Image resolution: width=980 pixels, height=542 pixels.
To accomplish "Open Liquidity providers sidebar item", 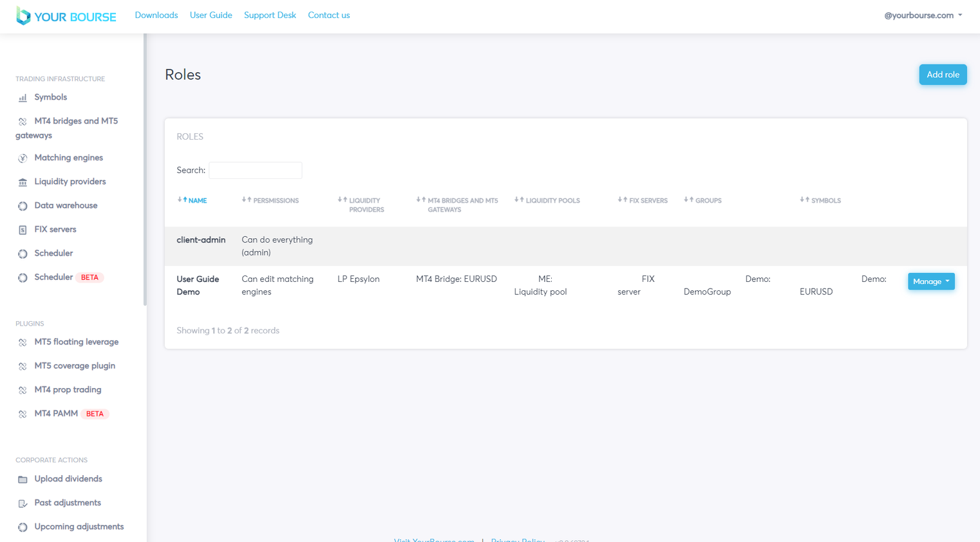I will click(x=70, y=182).
